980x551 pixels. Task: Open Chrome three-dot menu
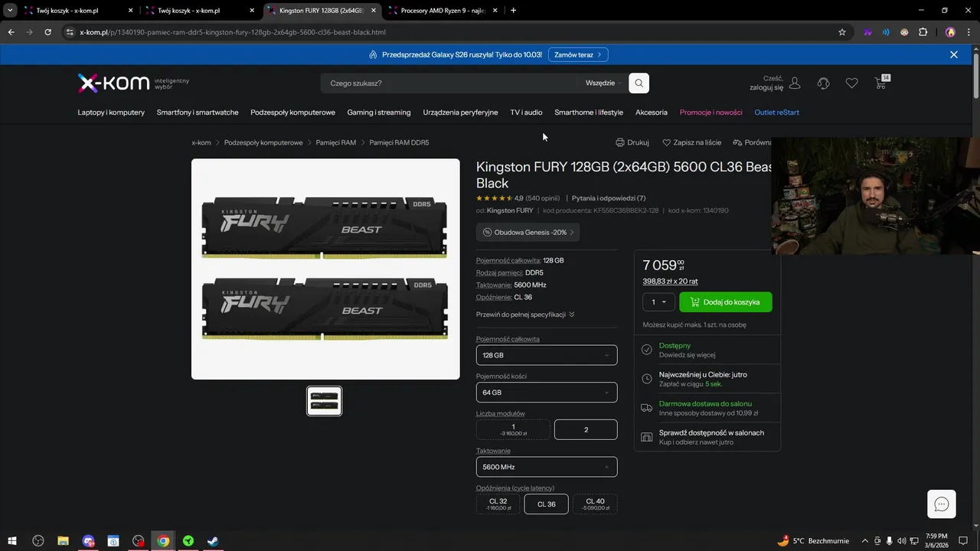[x=968, y=32]
